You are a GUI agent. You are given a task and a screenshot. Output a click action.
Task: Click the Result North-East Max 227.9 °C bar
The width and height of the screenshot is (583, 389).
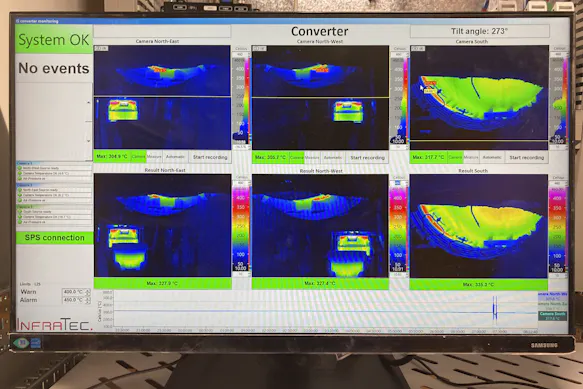162,283
